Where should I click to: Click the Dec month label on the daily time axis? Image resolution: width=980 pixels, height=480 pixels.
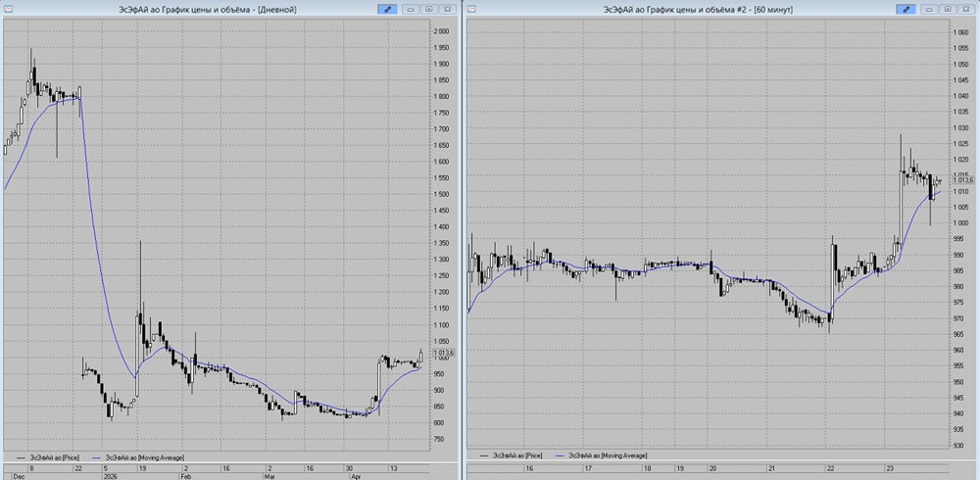18,476
